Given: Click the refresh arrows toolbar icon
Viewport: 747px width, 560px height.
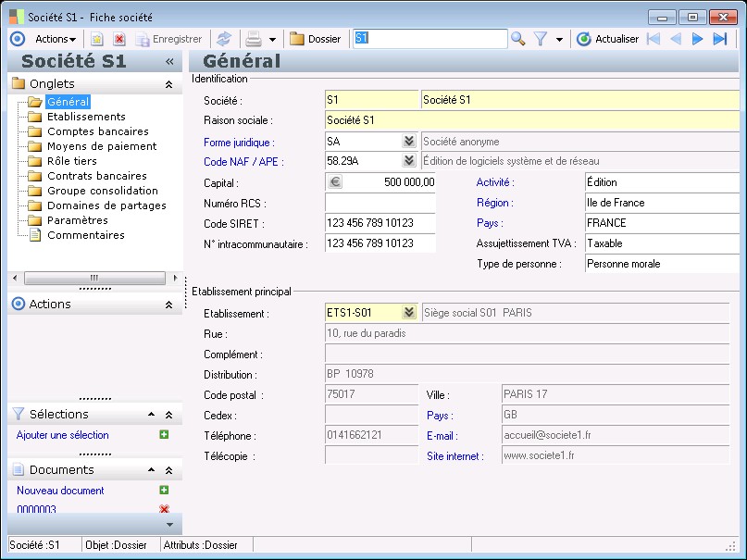Looking at the screenshot, I should (223, 39).
